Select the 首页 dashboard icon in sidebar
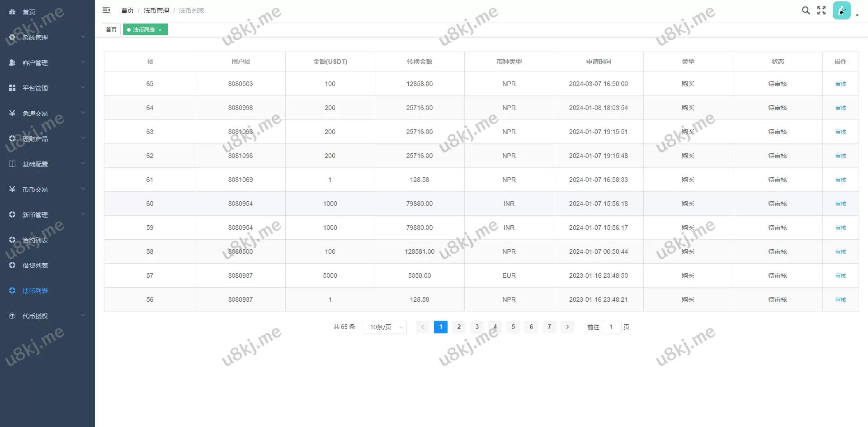This screenshot has height=427, width=868. tap(12, 12)
